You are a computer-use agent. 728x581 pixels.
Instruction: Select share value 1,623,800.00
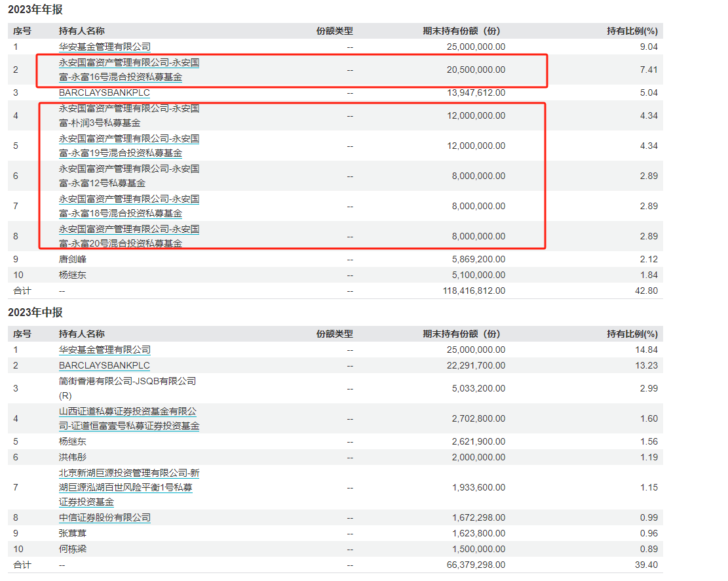[x=479, y=534]
